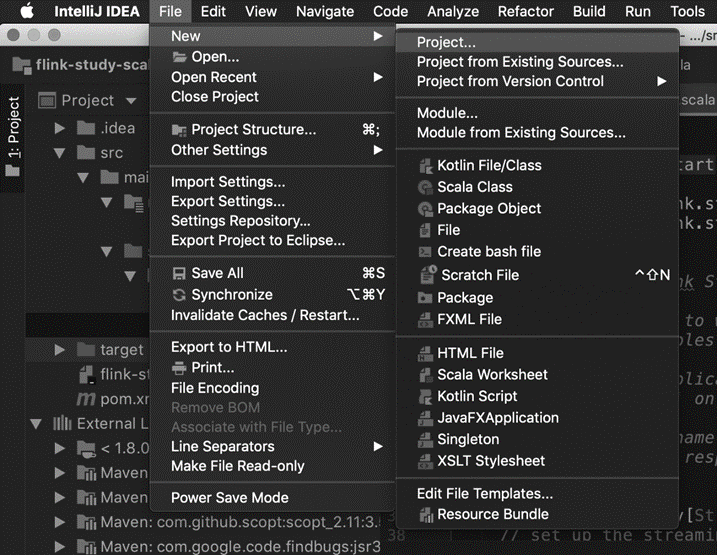Viewport: 717px width, 555px height.
Task: Expand the < 1.8.0 JDK library node
Action: (x=60, y=448)
